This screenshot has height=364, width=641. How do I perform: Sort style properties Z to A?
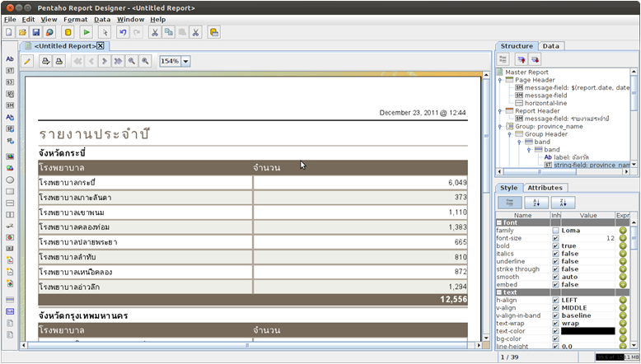pos(563,203)
